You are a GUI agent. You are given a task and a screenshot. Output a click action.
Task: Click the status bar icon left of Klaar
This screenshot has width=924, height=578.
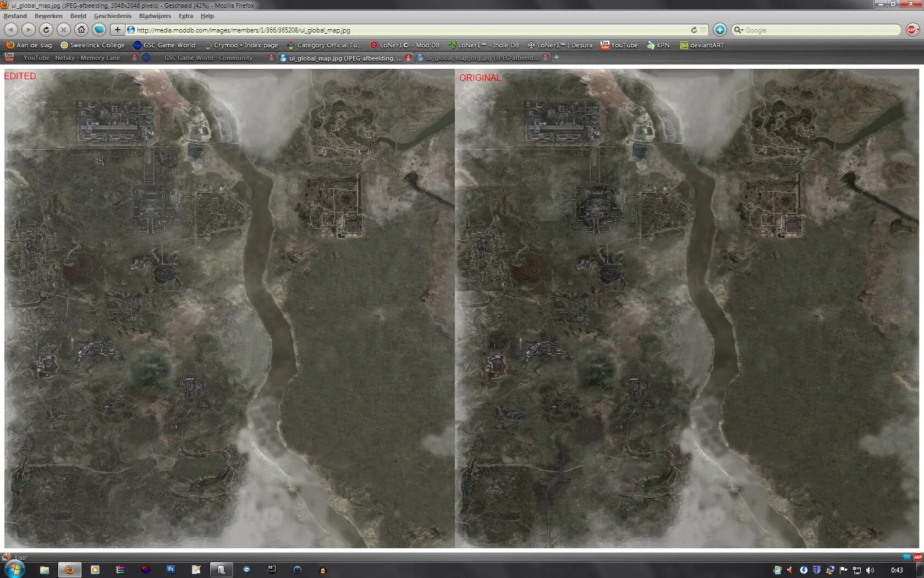(x=6, y=557)
